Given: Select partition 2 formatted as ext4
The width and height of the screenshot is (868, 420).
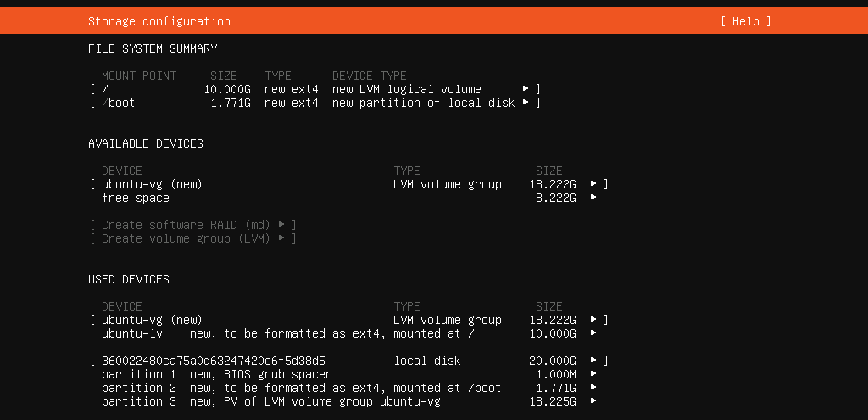Looking at the screenshot, I should (x=339, y=388).
